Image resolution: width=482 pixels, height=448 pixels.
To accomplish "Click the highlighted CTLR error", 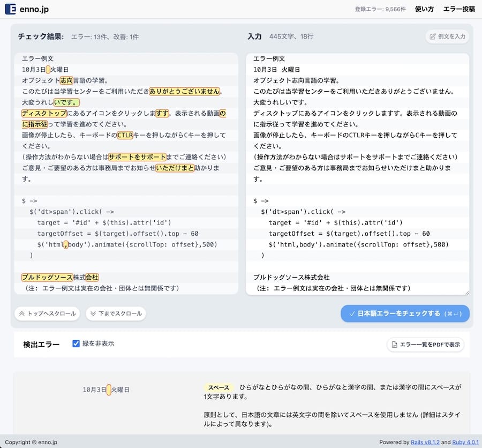I will (x=125, y=135).
